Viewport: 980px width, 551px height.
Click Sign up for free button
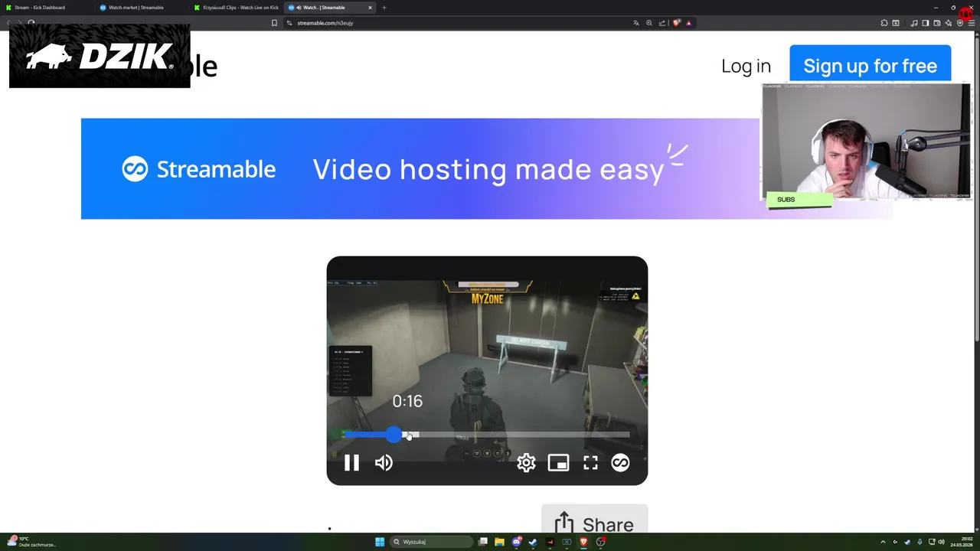pos(870,65)
